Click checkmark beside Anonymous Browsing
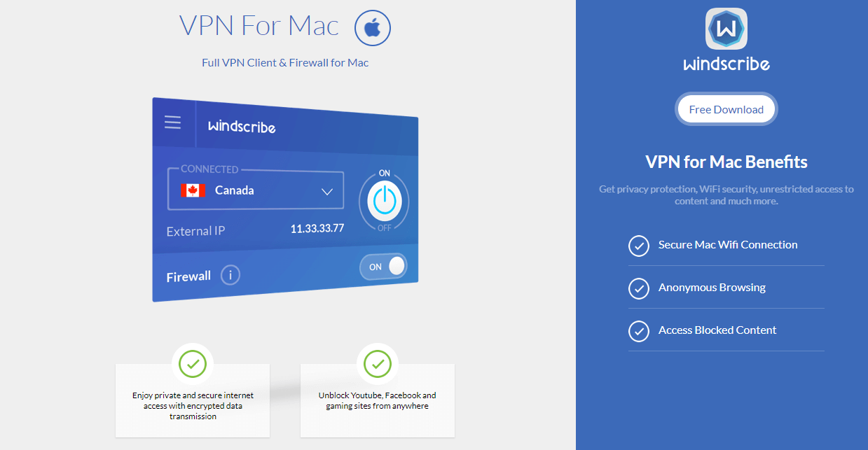Viewport: 868px width, 450px height. click(x=638, y=288)
